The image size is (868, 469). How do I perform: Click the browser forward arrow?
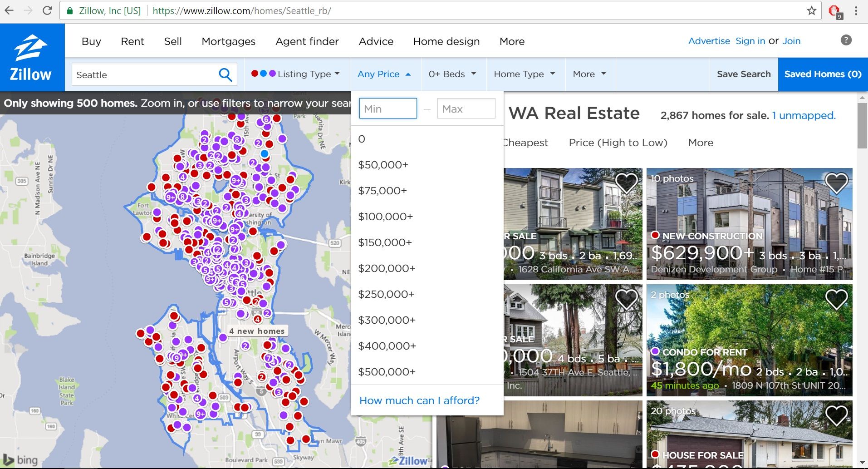(x=28, y=10)
